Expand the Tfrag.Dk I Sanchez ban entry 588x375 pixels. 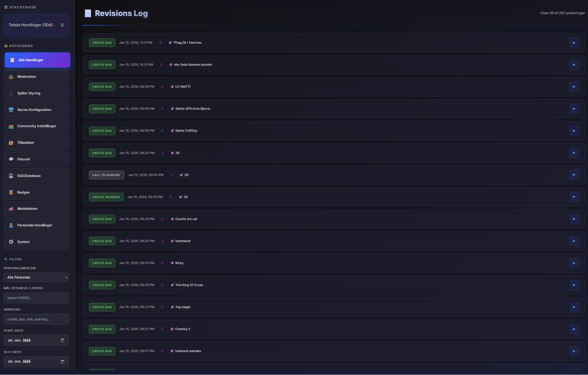(574, 43)
